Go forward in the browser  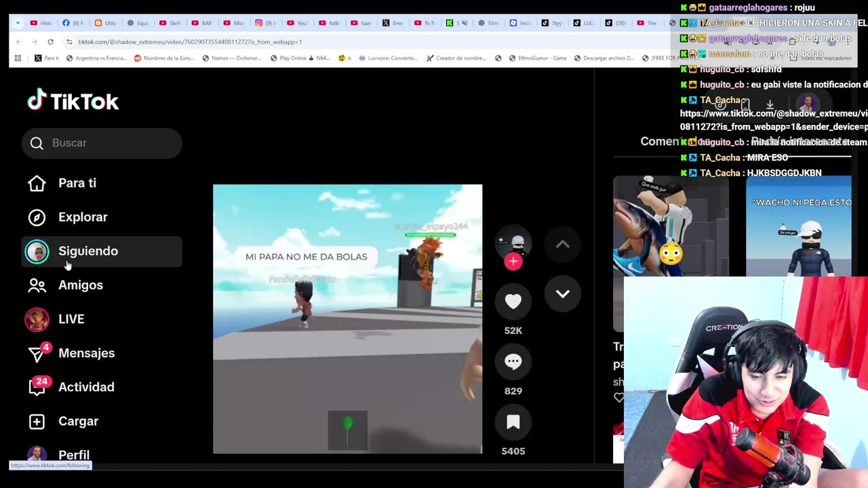(34, 42)
